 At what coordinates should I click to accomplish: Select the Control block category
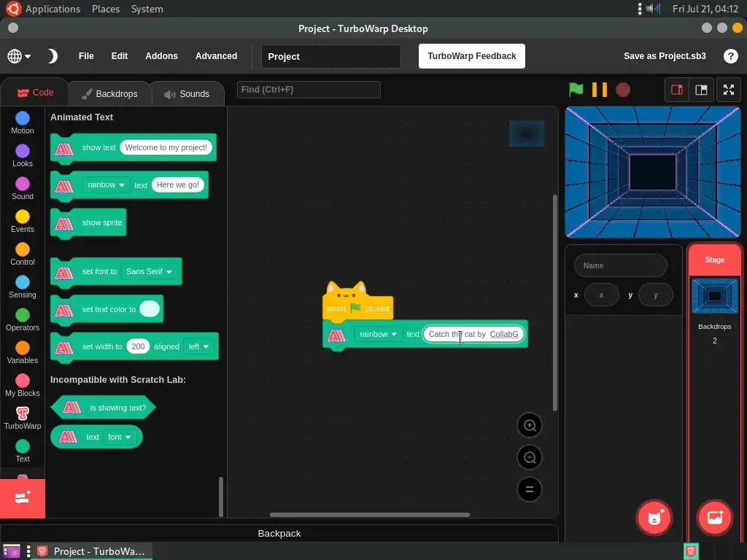click(23, 254)
